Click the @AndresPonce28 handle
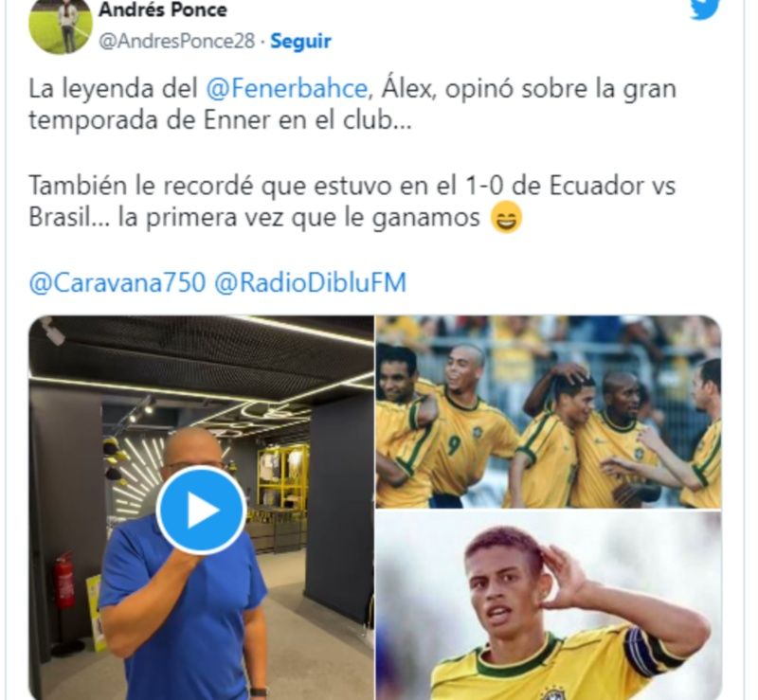Viewport: 758px width, 700px height. click(176, 41)
